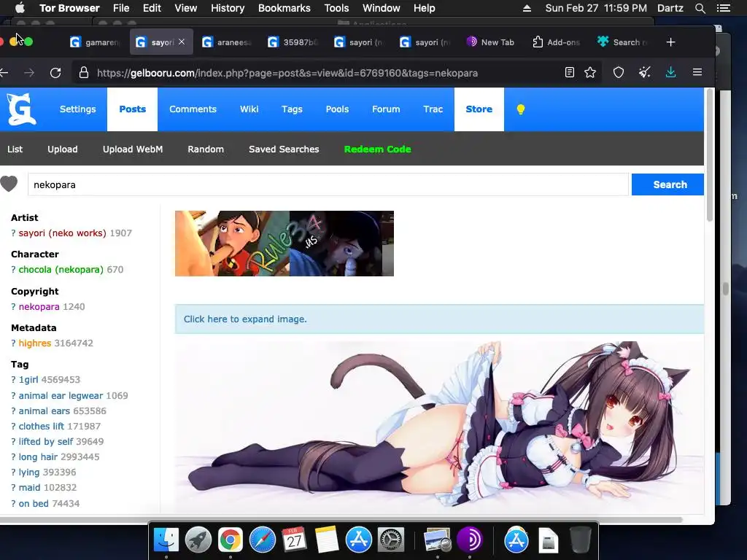This screenshot has height=560, width=747.
Task: Click the gray heart icon beside search
Action: click(x=9, y=184)
